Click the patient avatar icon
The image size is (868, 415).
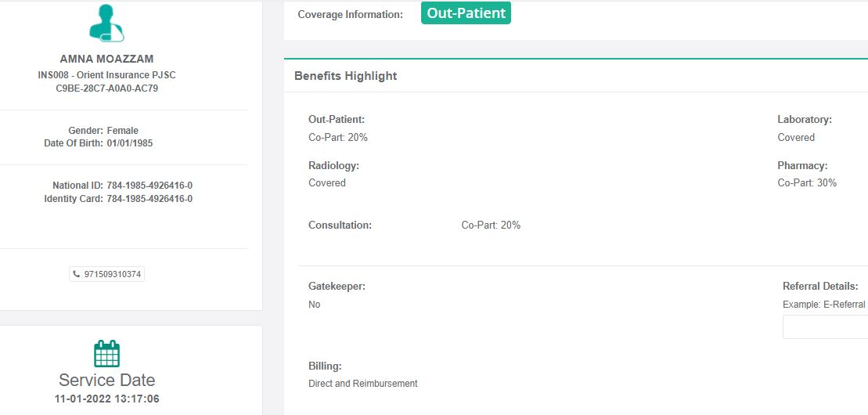[106, 23]
